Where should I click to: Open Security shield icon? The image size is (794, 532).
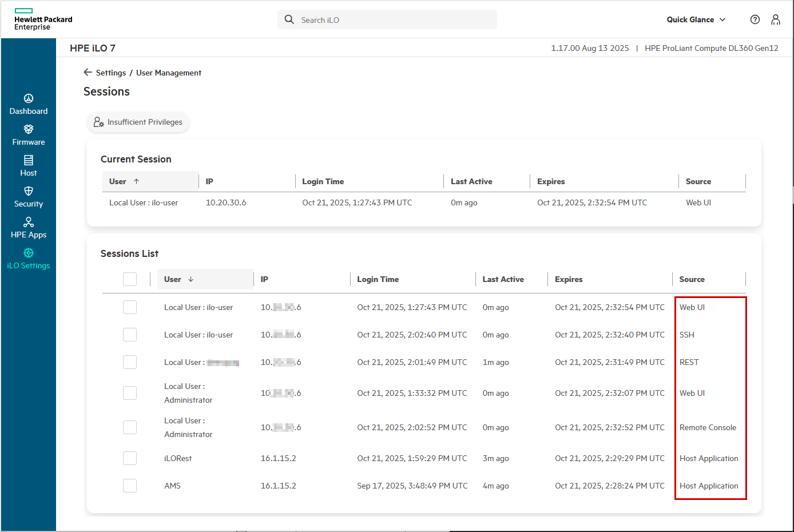click(29, 191)
